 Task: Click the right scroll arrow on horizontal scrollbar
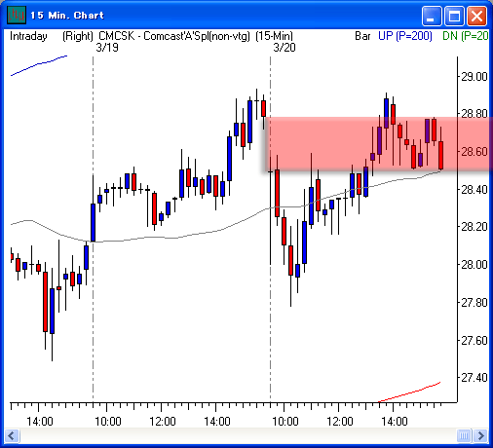pos(481,435)
